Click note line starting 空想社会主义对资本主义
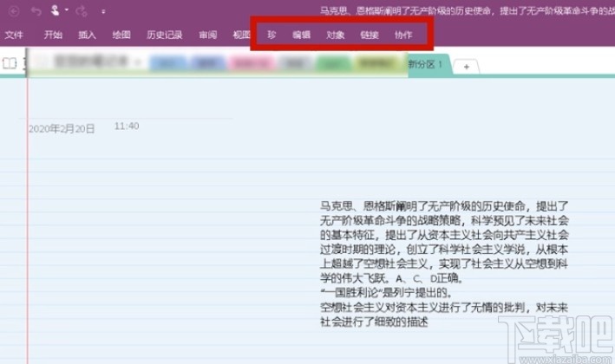This screenshot has height=364, width=615. tap(444, 308)
